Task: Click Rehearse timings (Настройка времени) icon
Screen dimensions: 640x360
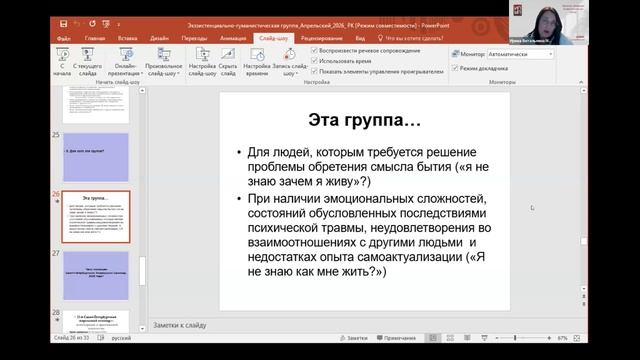Action: [x=257, y=62]
